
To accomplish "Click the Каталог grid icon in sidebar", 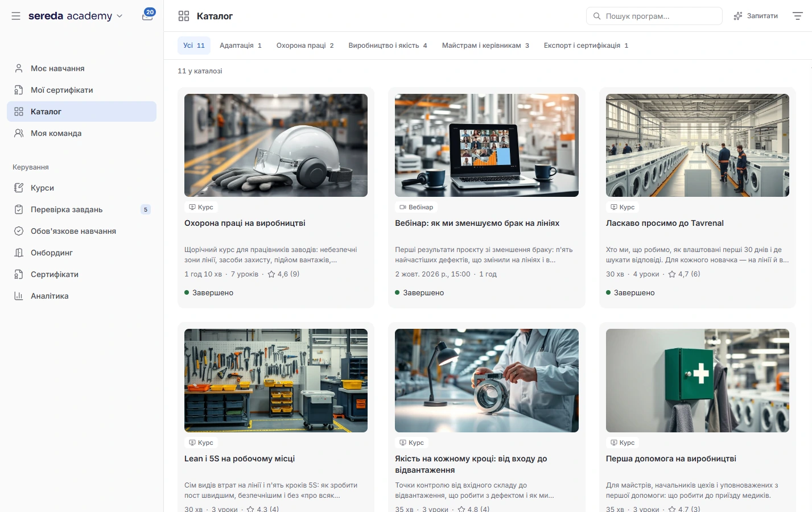I will [19, 112].
